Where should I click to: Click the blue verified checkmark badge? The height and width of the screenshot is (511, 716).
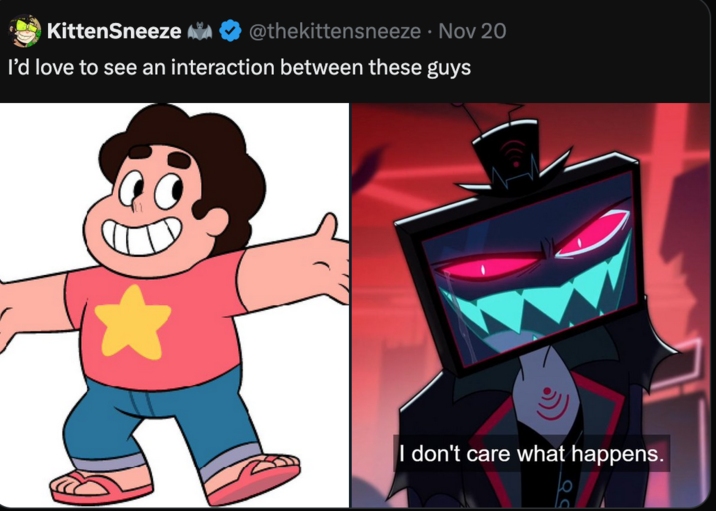click(x=229, y=31)
